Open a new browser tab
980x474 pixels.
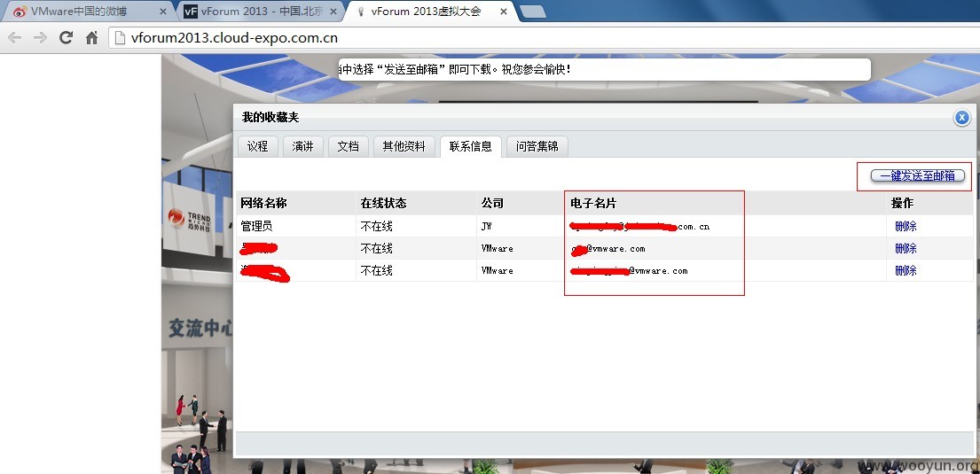(x=532, y=12)
